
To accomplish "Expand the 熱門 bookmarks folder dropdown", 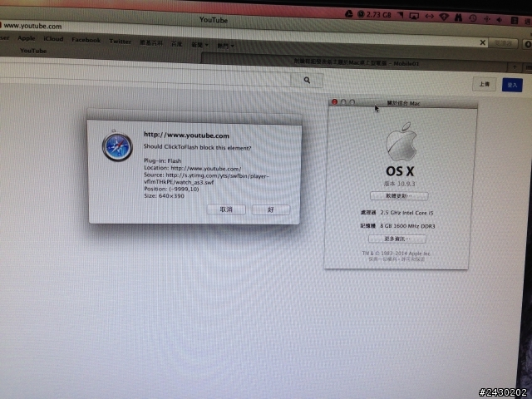I will (225, 46).
